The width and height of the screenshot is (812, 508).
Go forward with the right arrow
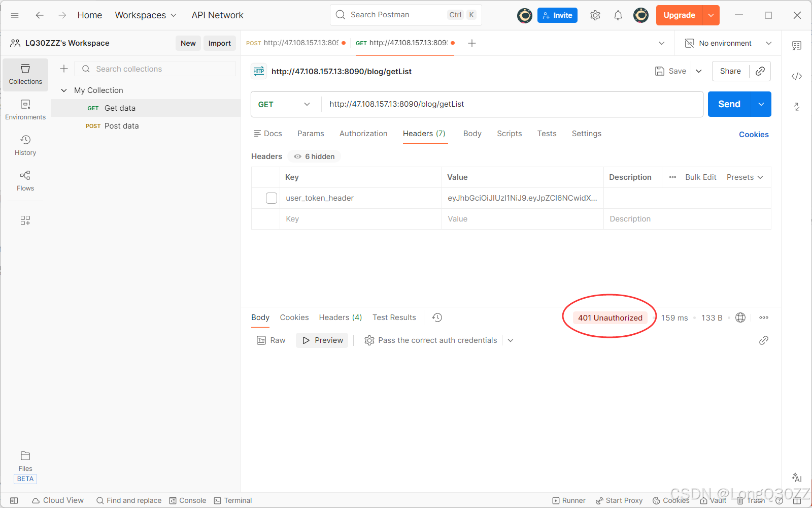tap(62, 15)
